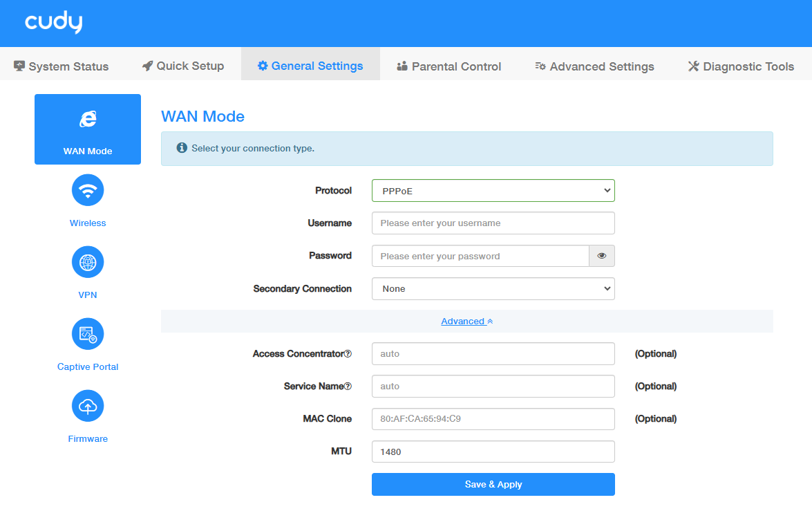Open the Diagnostic Tools tab
Image resolution: width=812 pixels, height=511 pixels.
pos(741,66)
